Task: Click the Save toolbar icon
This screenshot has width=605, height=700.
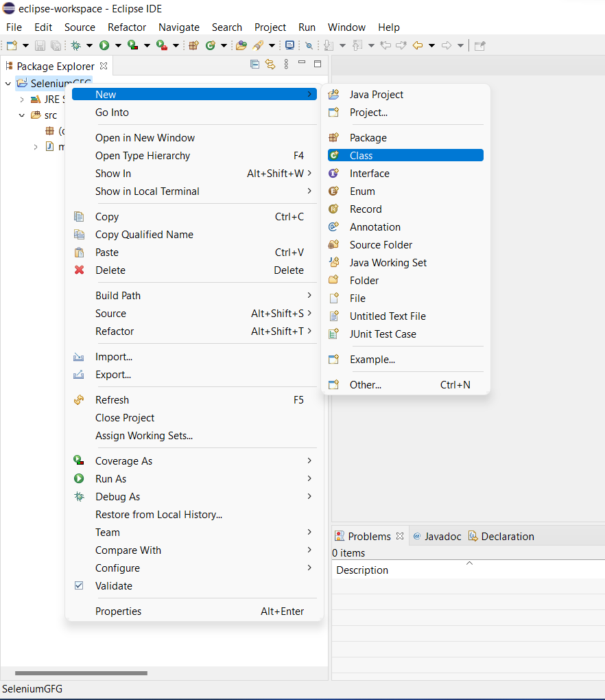Action: [40, 45]
